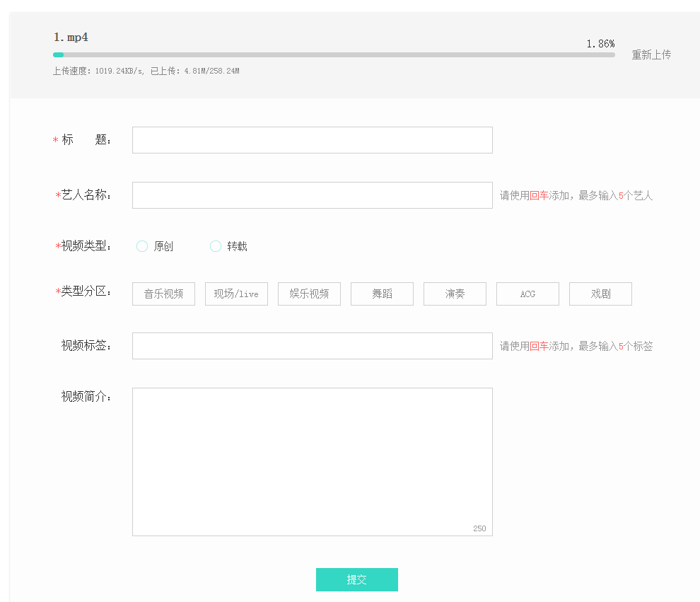Click the 1.86% upload percentage text
Screen dimensions: 700x602
point(600,44)
